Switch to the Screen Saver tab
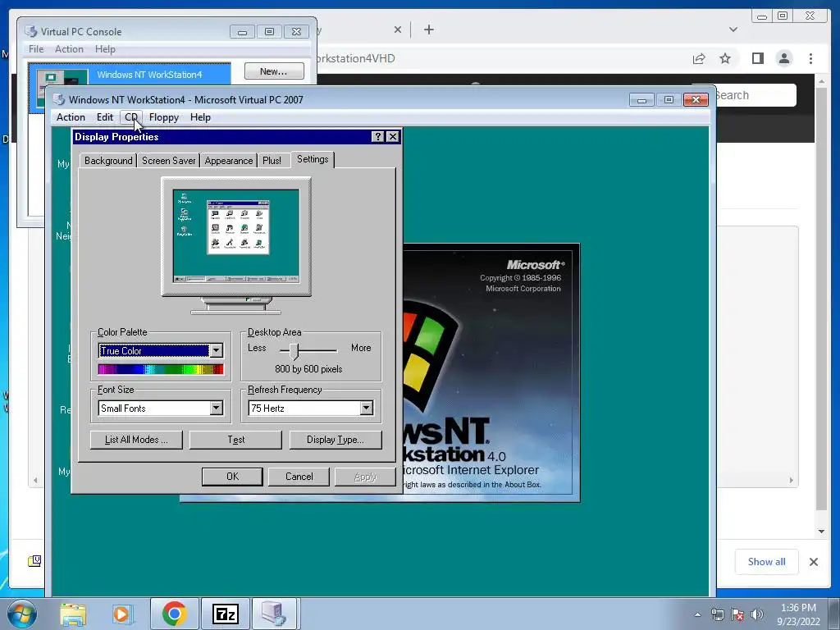 pos(168,161)
